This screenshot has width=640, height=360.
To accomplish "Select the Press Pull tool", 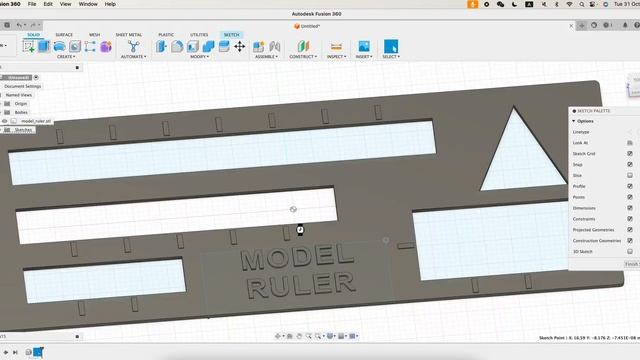I will point(161,46).
